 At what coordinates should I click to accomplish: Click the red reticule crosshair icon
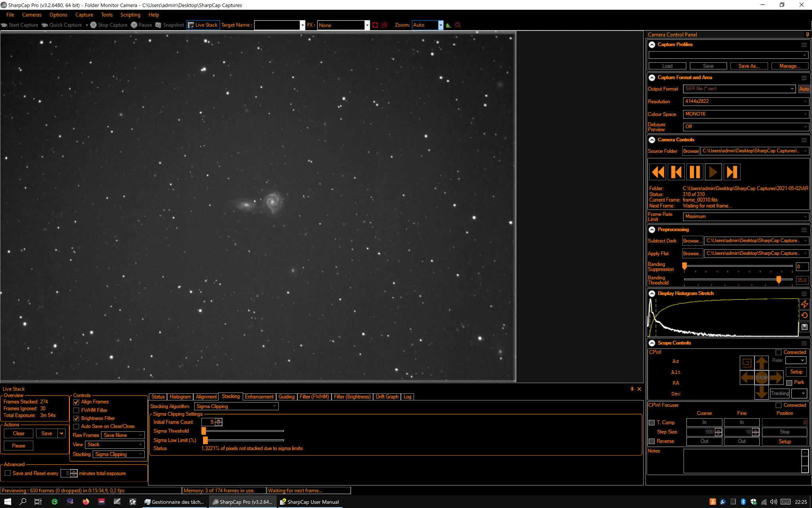coord(384,25)
